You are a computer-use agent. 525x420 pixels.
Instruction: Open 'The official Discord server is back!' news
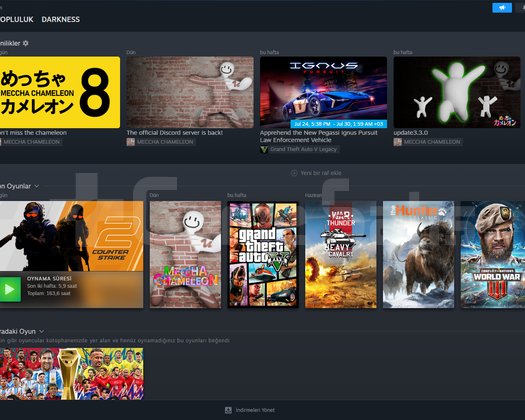[x=174, y=133]
